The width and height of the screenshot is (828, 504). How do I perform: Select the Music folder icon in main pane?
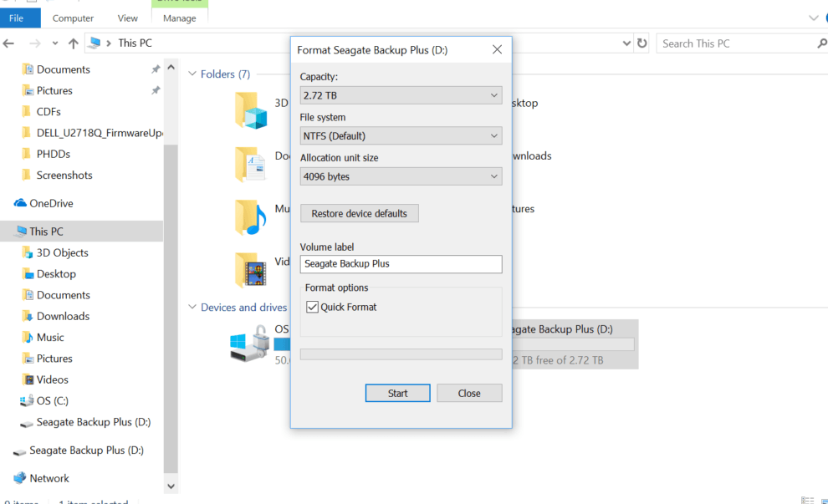click(251, 217)
